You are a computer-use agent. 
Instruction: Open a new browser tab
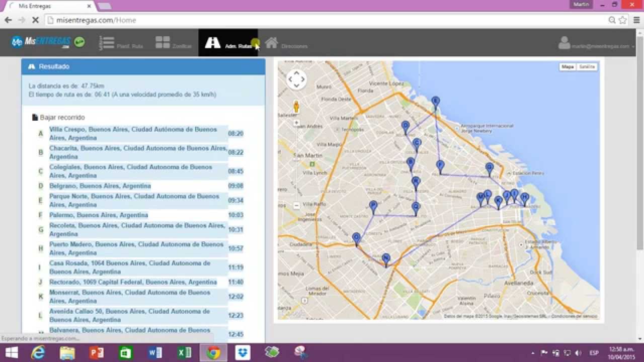pyautogui.click(x=104, y=6)
